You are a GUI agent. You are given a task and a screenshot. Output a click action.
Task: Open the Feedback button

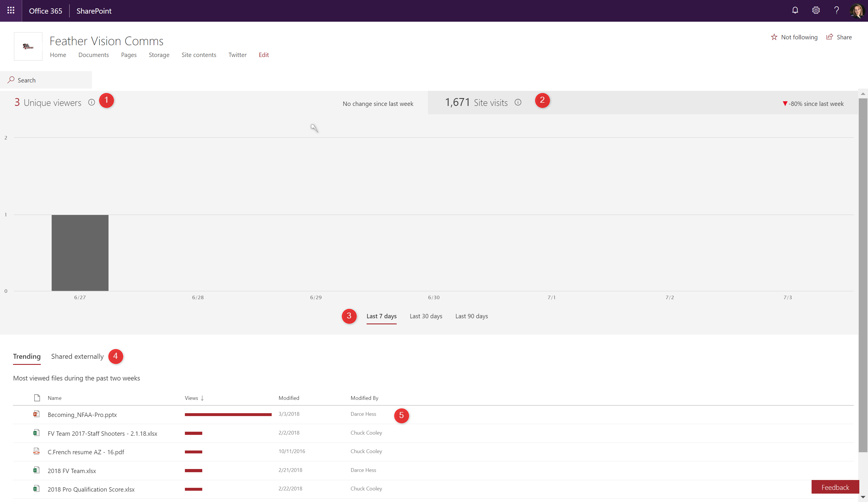tap(835, 487)
